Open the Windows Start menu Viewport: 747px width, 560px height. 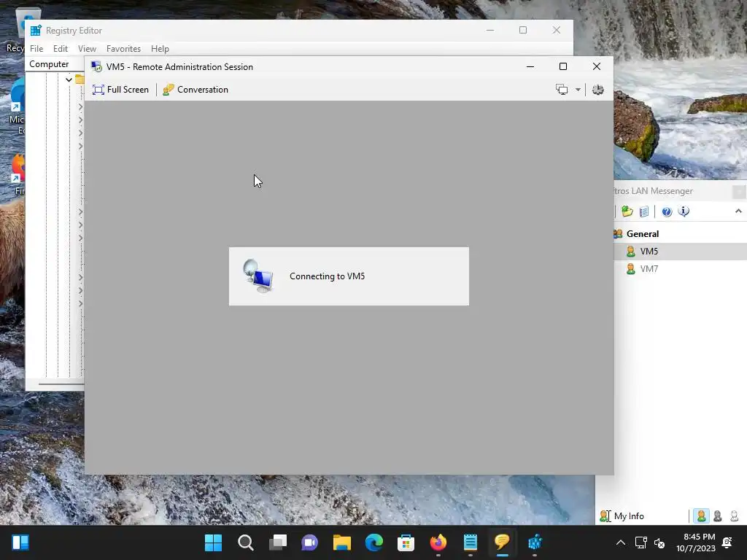pyautogui.click(x=214, y=542)
